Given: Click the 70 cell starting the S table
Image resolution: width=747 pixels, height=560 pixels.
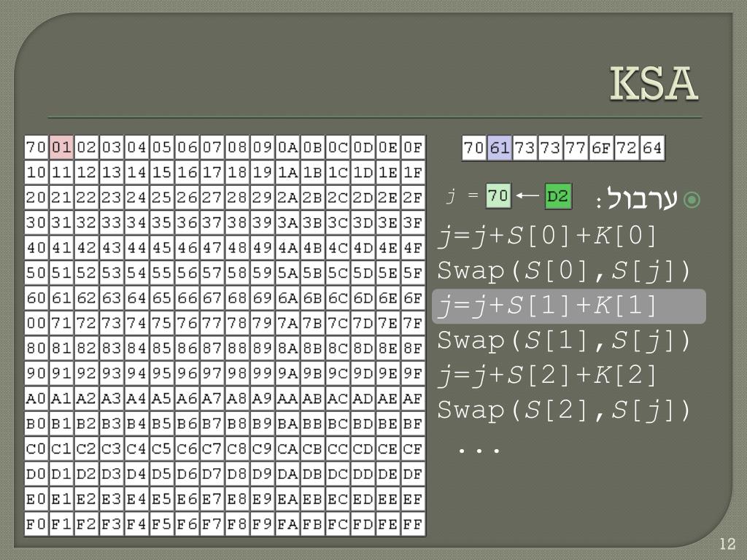Looking at the screenshot, I should [36, 147].
